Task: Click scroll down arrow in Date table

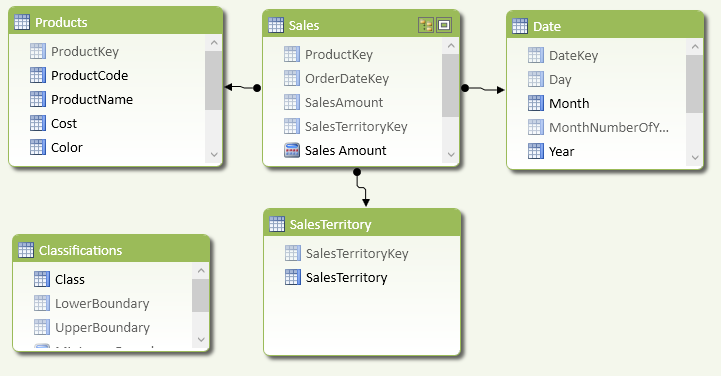Action: tap(695, 158)
